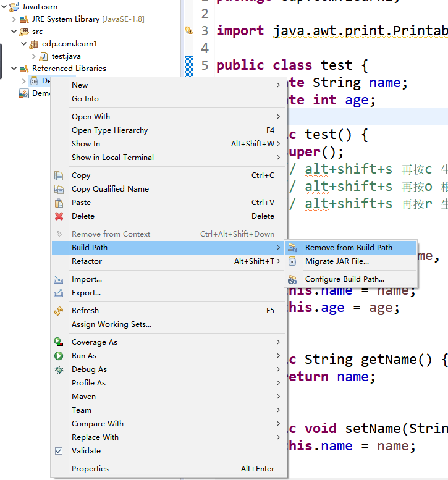This screenshot has width=448, height=480.
Task: Click the Copy Qualified Name icon
Action: (59, 189)
